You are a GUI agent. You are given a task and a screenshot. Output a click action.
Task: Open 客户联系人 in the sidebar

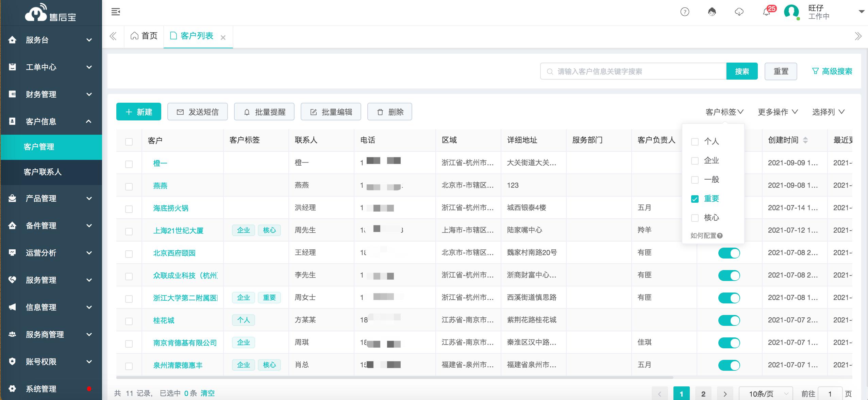[43, 172]
